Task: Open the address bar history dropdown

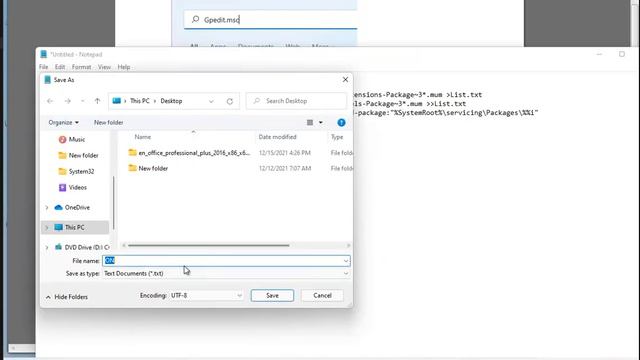Action: click(x=211, y=101)
